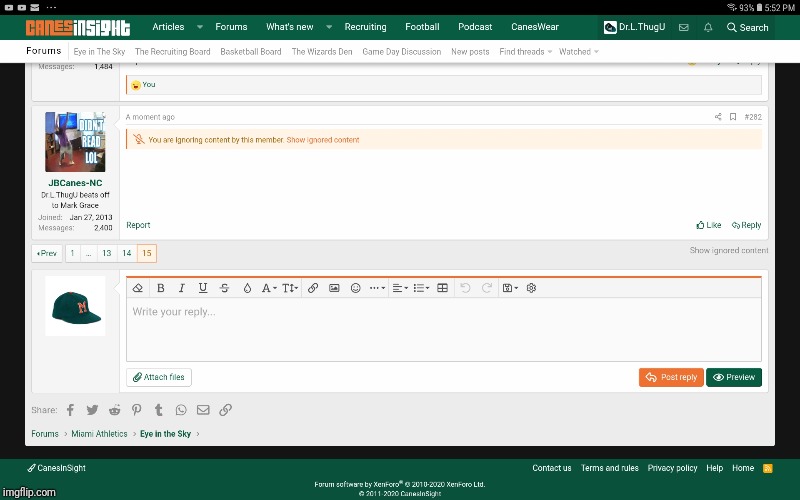The image size is (800, 500).
Task: Click the remove formatting eraser icon
Action: point(138,288)
